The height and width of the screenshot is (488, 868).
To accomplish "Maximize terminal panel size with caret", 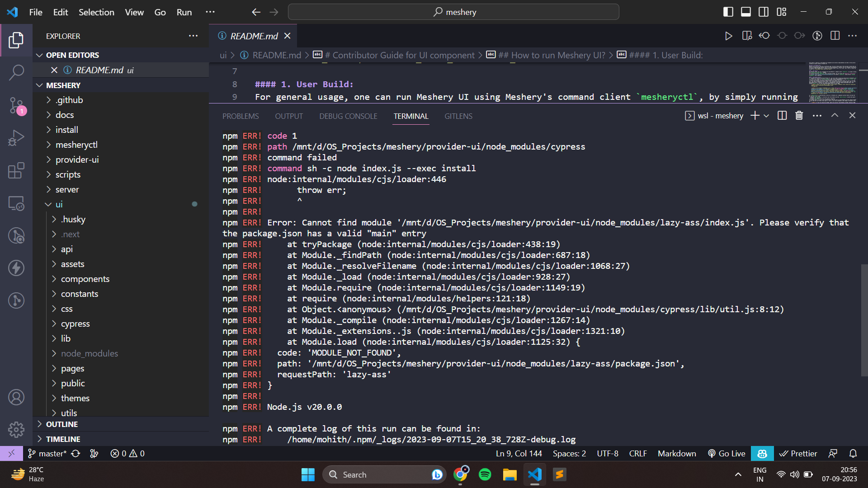I will point(835,116).
